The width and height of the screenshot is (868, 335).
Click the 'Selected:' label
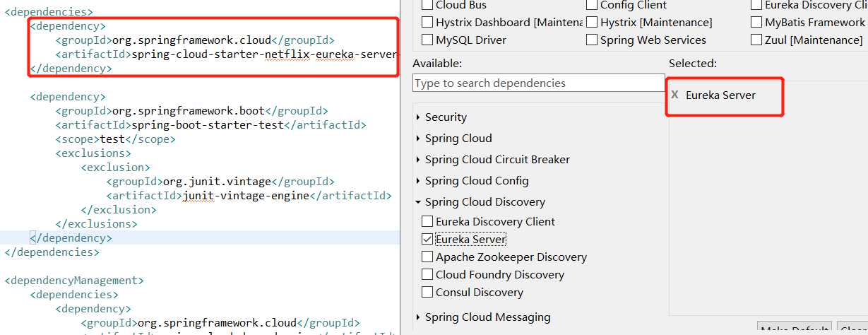pyautogui.click(x=693, y=64)
